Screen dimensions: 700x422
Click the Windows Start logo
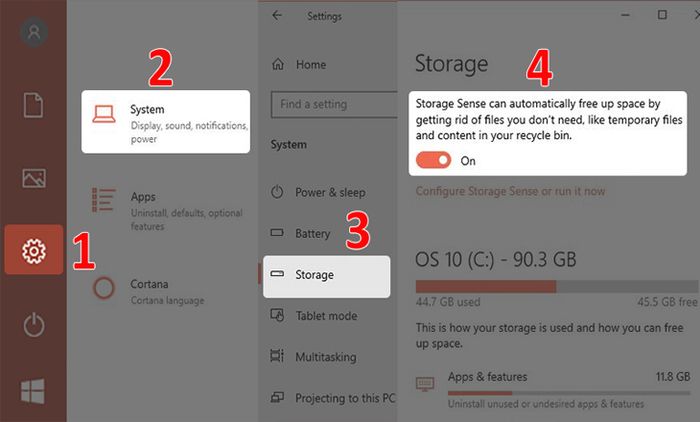pos(33,391)
